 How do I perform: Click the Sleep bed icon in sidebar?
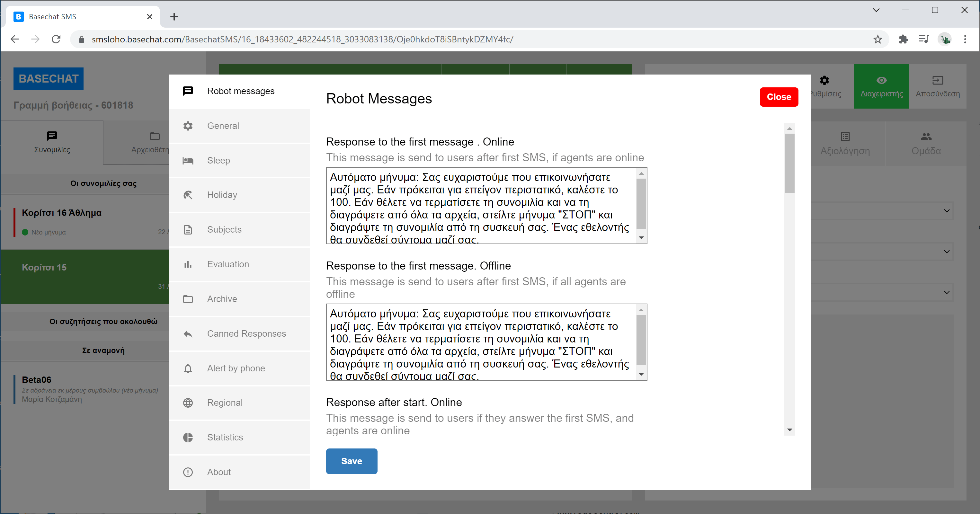click(188, 161)
